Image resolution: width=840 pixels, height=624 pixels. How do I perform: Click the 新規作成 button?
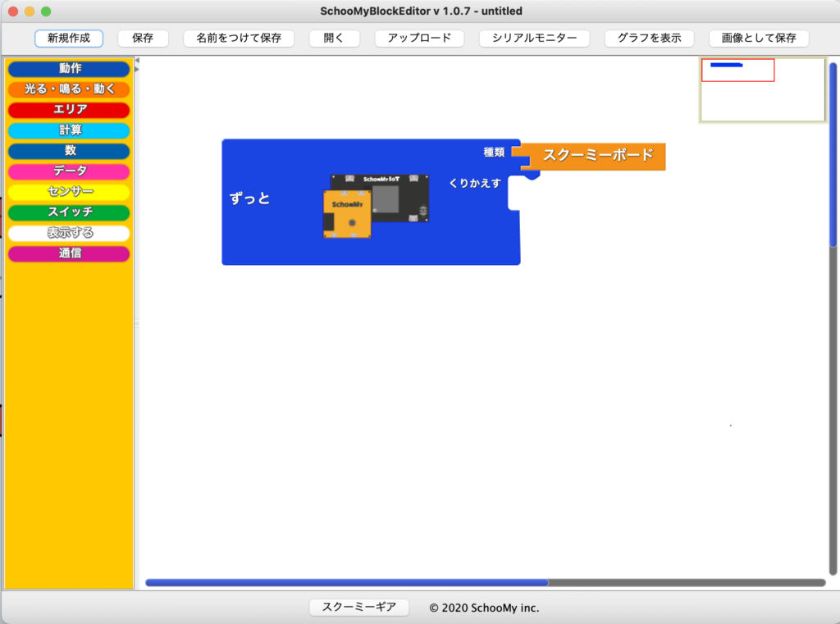pos(69,38)
